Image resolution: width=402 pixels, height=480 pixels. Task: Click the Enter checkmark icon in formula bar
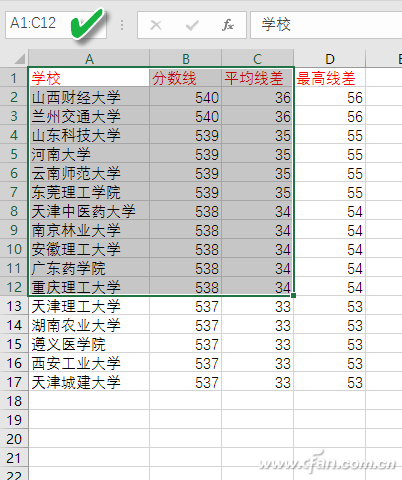(x=192, y=25)
